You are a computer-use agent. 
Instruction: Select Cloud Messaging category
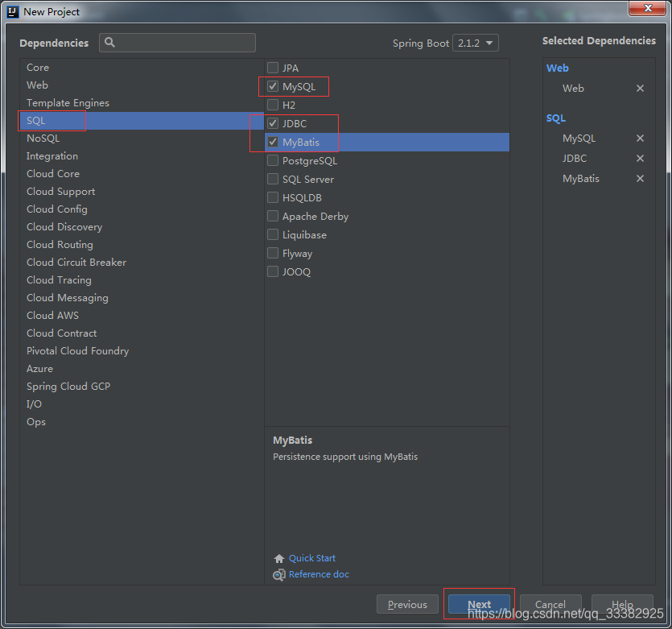point(142,297)
